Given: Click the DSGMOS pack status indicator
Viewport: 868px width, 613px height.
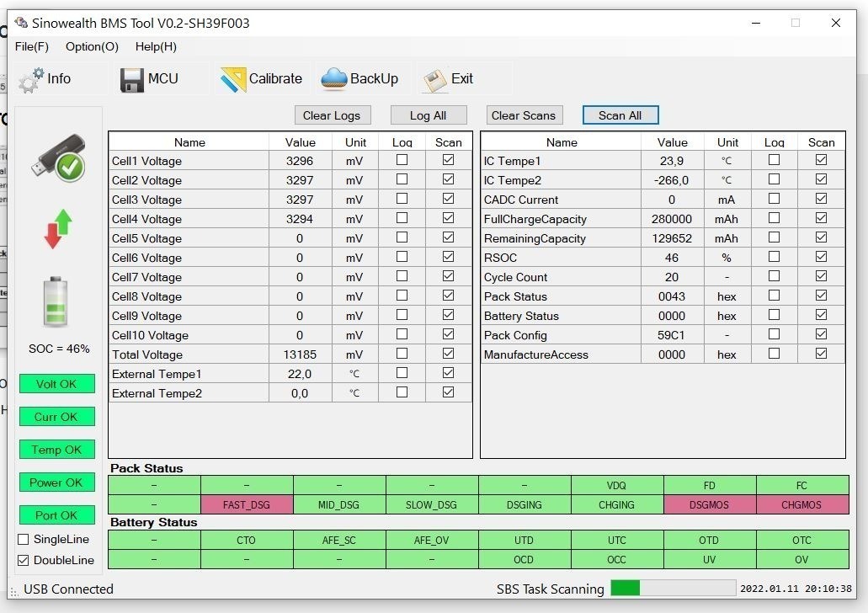Looking at the screenshot, I should (709, 504).
